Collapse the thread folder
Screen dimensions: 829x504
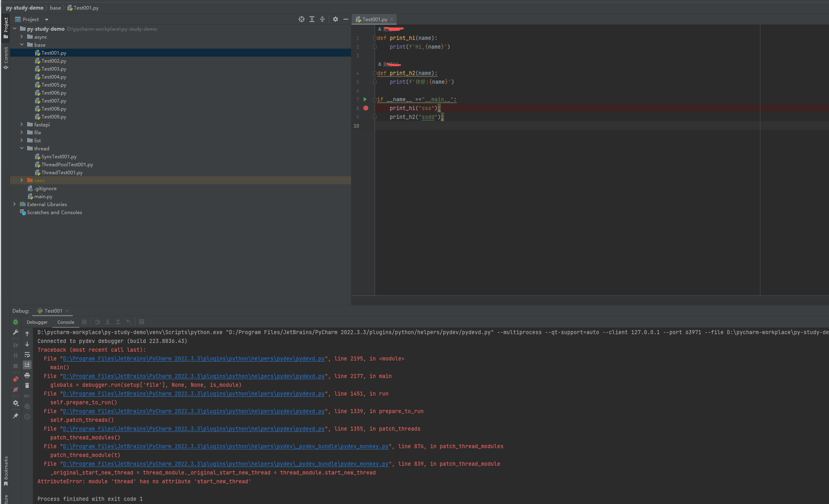point(22,148)
